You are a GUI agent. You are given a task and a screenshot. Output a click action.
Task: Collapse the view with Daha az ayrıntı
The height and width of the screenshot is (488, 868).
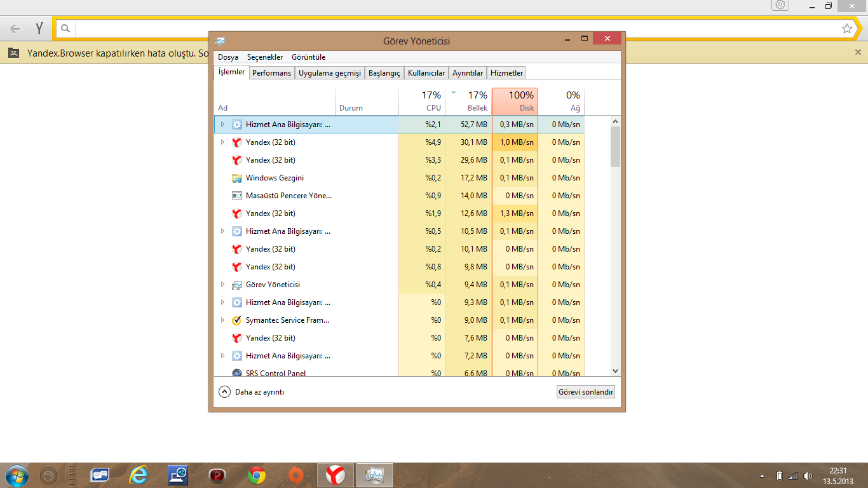pos(252,392)
